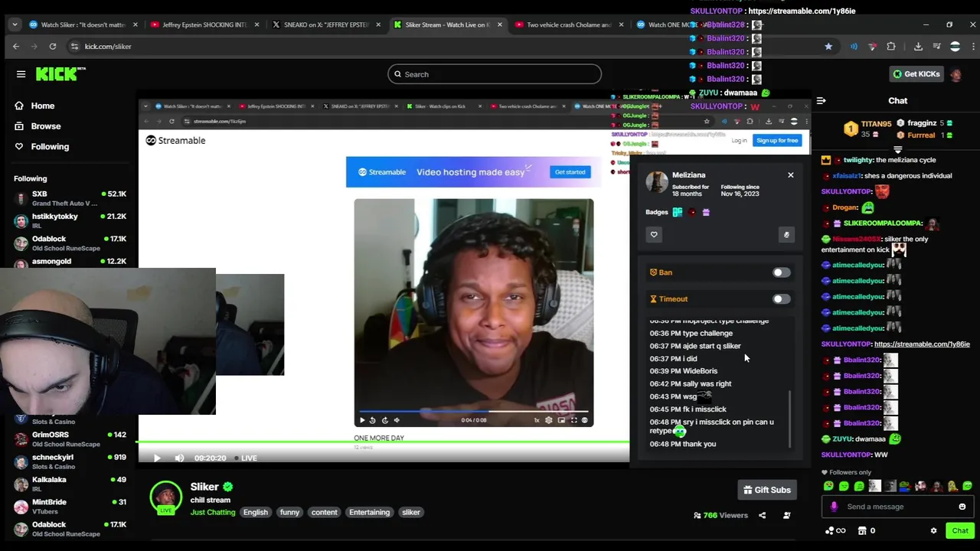Image resolution: width=980 pixels, height=551 pixels.
Task: Click the user icon beside share
Action: pos(786,516)
